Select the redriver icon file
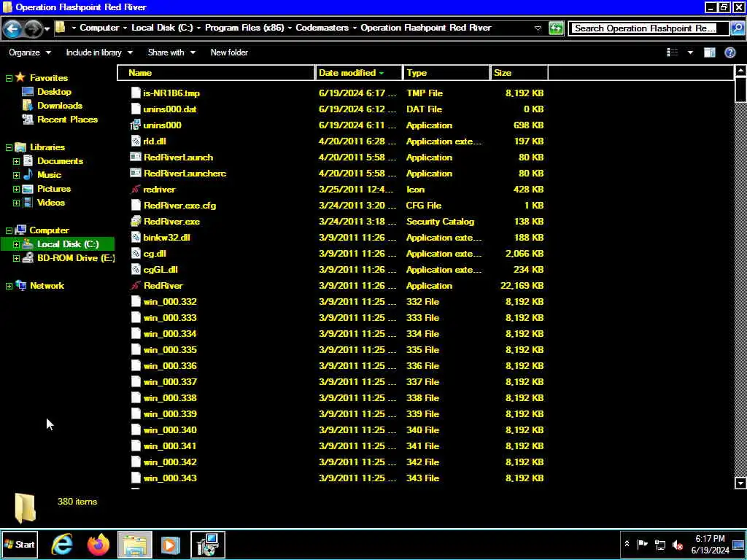This screenshot has width=747, height=560. point(136,190)
